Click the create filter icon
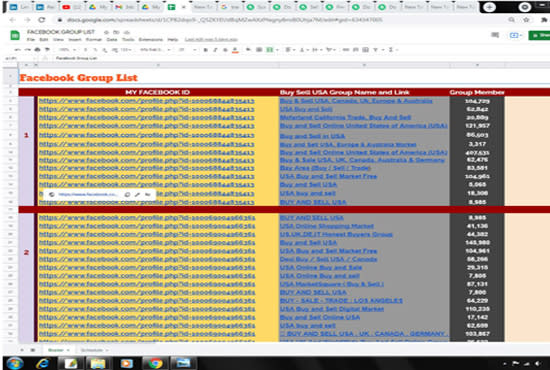Viewport: 550px width, 370px height. point(376,50)
